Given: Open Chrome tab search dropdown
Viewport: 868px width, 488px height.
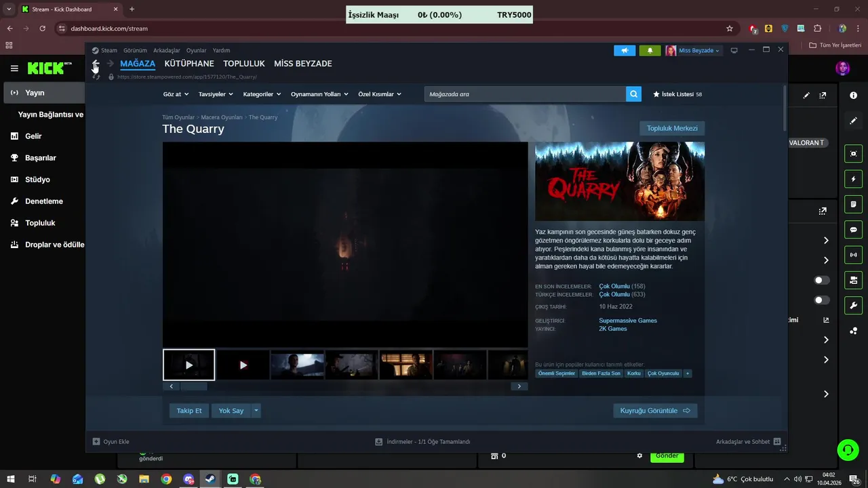Looking at the screenshot, I should [9, 9].
